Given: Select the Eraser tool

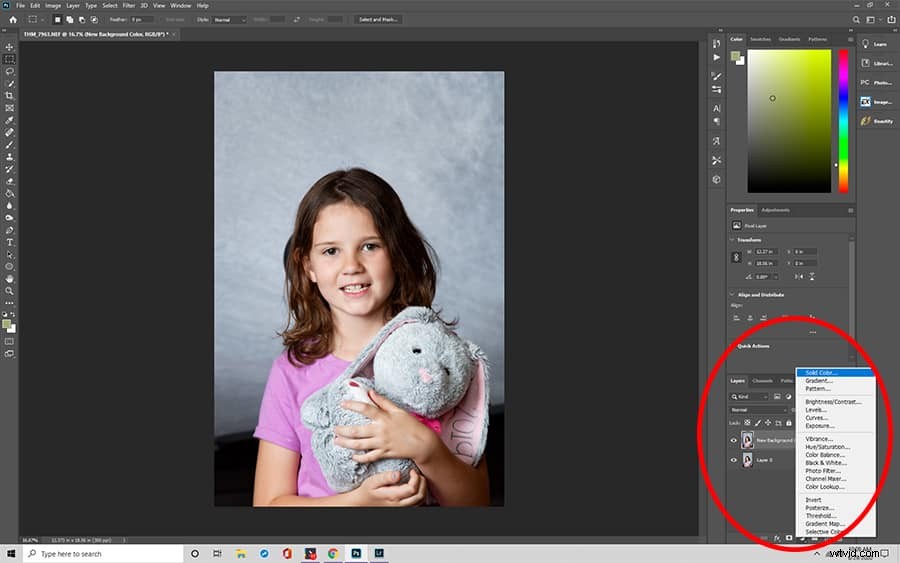Looking at the screenshot, I should pos(9,181).
